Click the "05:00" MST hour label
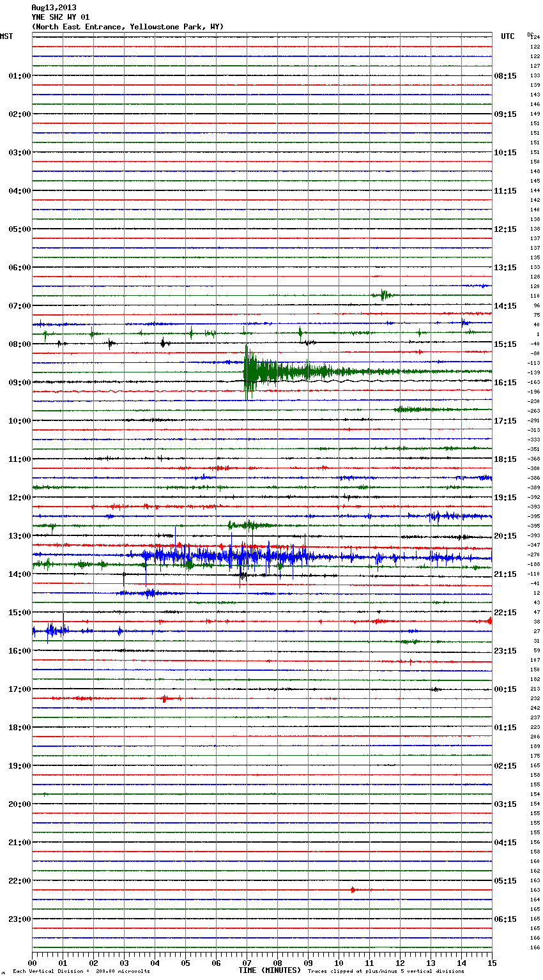 (20, 229)
